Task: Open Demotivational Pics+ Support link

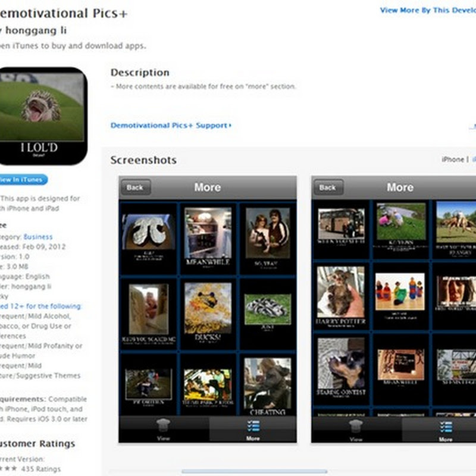Action: (x=171, y=126)
